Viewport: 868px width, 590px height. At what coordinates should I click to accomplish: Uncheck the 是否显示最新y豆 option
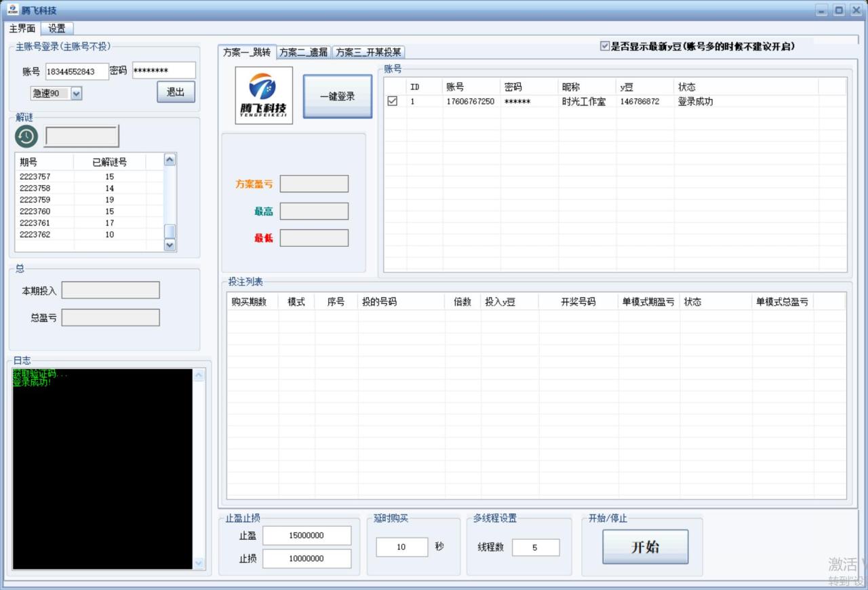(x=604, y=46)
